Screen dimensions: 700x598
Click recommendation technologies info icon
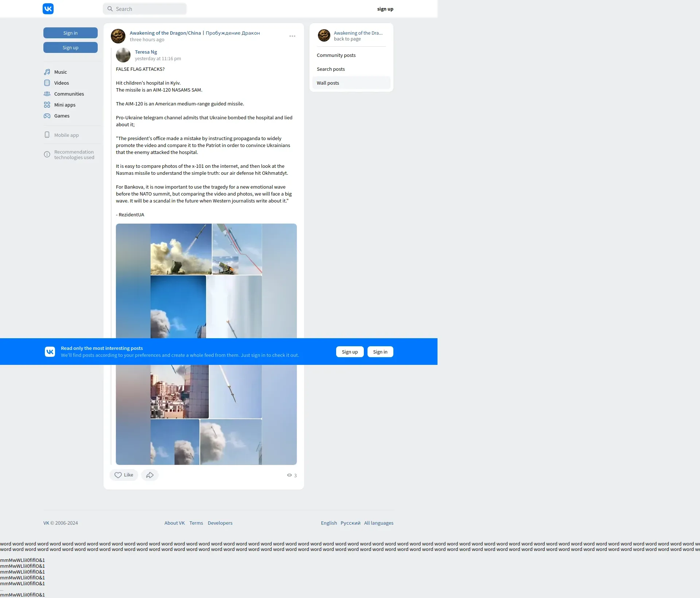click(47, 155)
